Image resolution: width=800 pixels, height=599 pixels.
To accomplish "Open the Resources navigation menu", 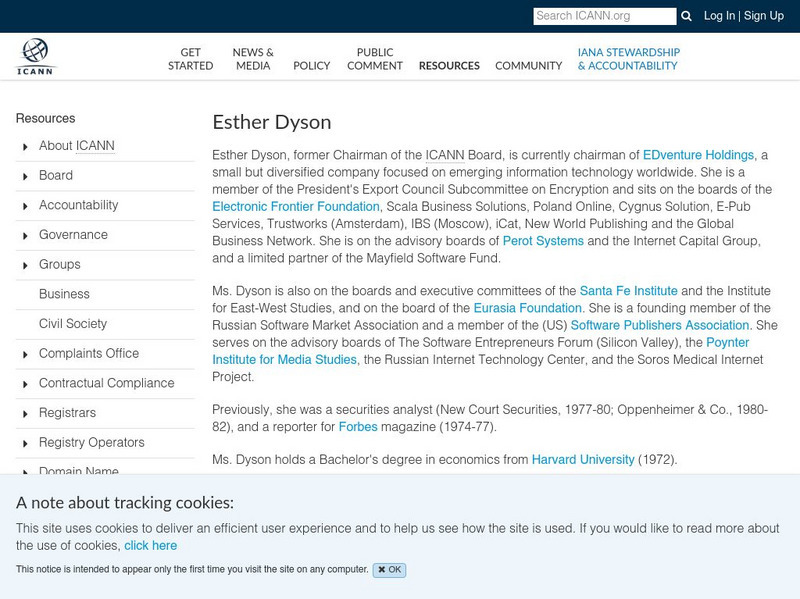I will pyautogui.click(x=449, y=64).
